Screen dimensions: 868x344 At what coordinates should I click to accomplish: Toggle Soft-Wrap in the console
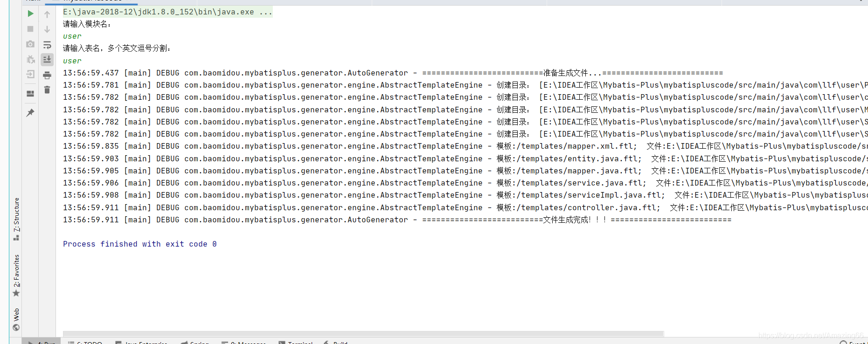(x=47, y=45)
